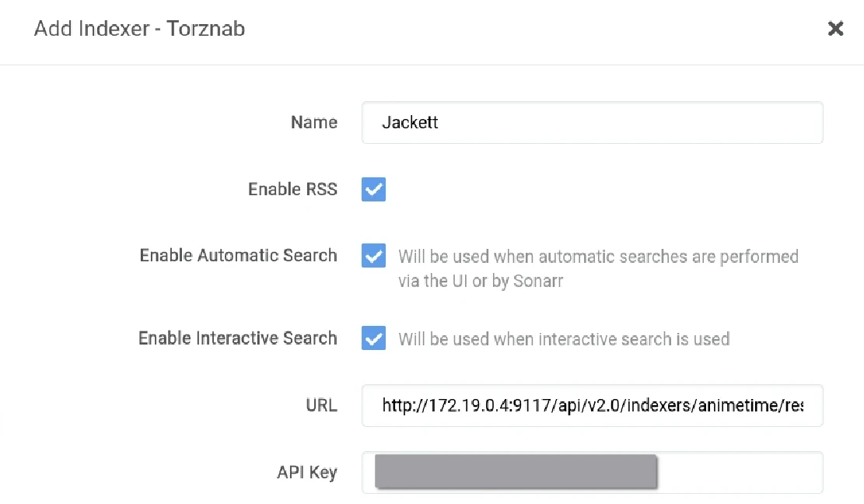Screen dimensions: 864x504
Task: Click the blank area right of masked API key
Action: pyautogui.click(x=739, y=472)
